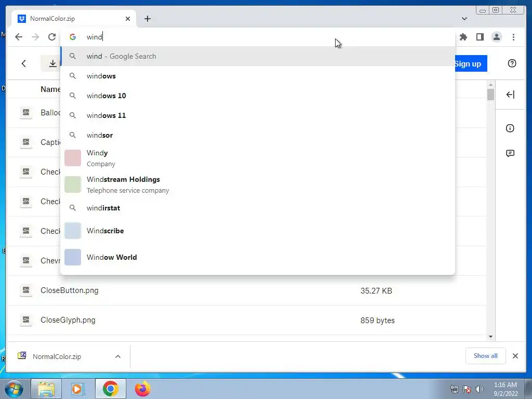Click CloseGlyph.png image file icon
Screen dimensions: 532x399
(26, 320)
